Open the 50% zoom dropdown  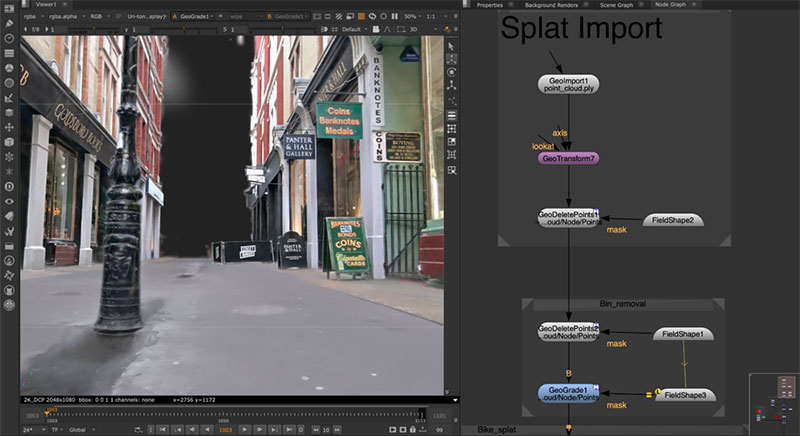[414, 17]
